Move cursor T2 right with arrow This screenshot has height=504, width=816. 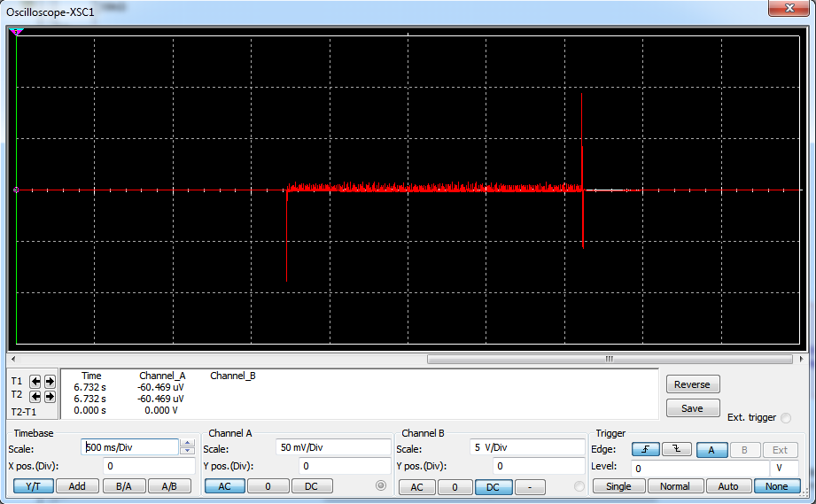50,396
